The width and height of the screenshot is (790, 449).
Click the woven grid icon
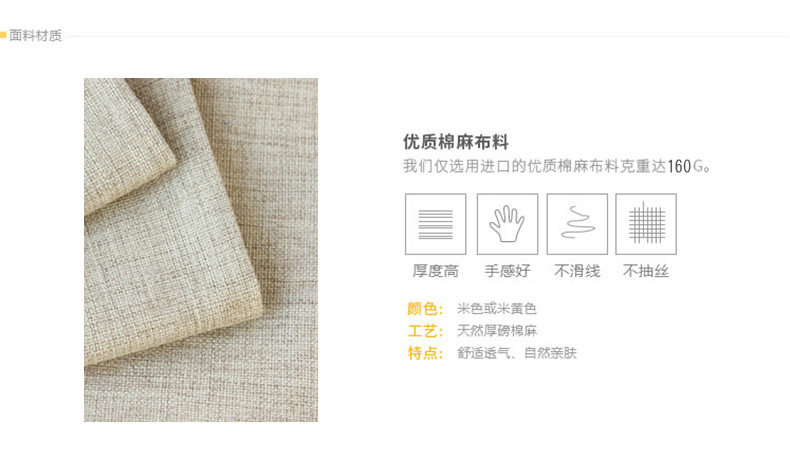pos(646,224)
